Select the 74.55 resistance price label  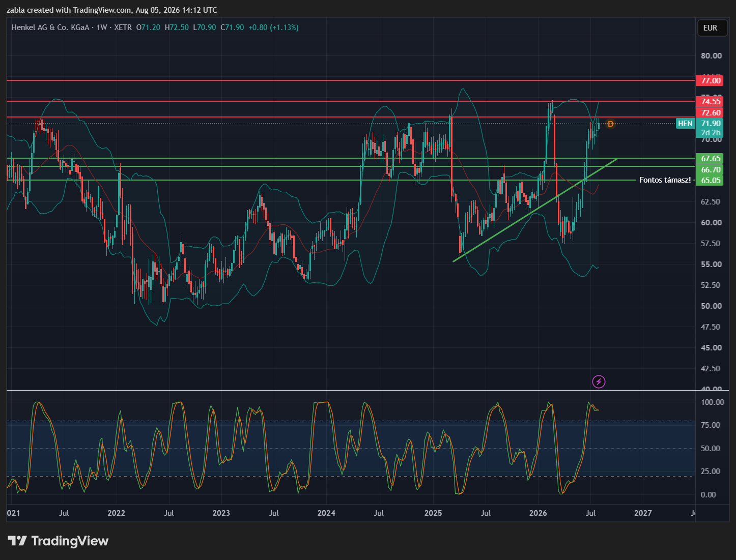[709, 102]
